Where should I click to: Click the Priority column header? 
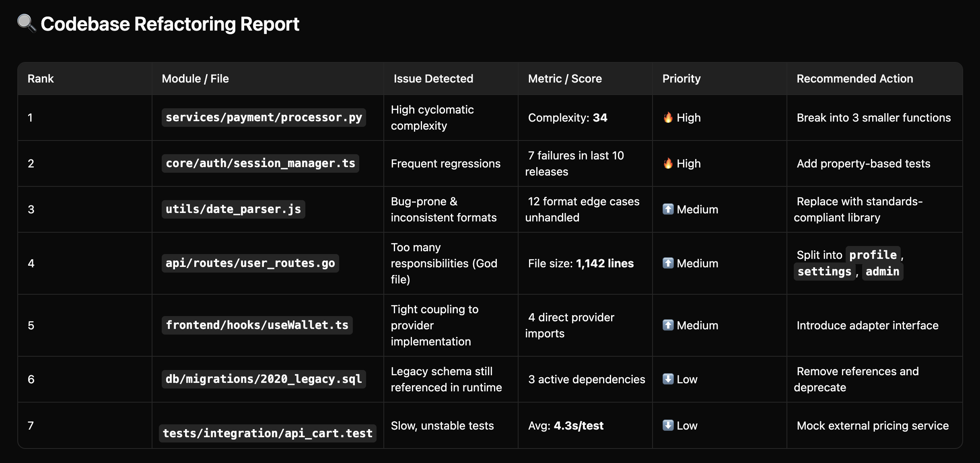point(681,79)
